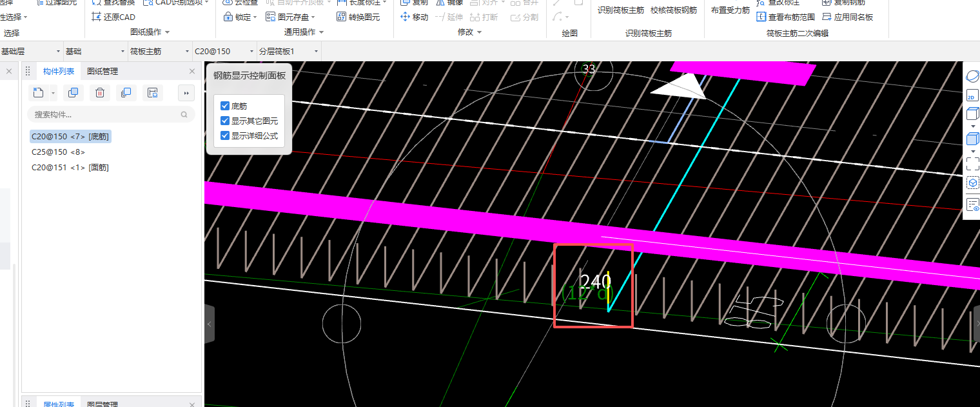Open the new component dropdown arrow
The height and width of the screenshot is (407, 980).
tap(53, 93)
